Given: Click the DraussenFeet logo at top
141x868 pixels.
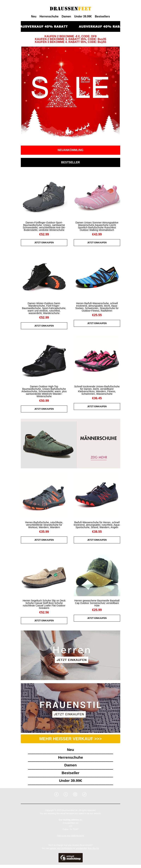Looking at the screenshot, I should click(70, 8).
